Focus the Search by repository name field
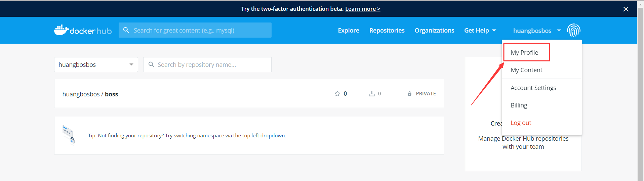This screenshot has width=644, height=181. pyautogui.click(x=207, y=64)
